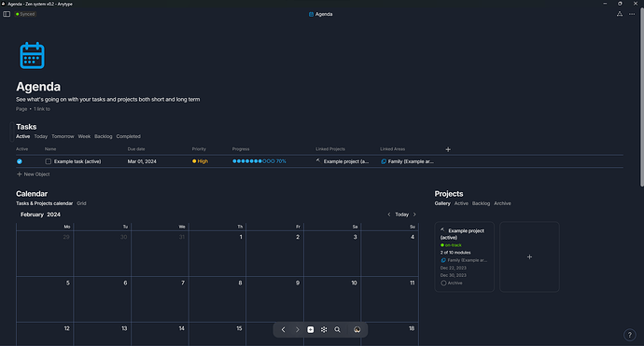Click the on-track status tag
Image resolution: width=644 pixels, height=346 pixels.
click(451, 245)
